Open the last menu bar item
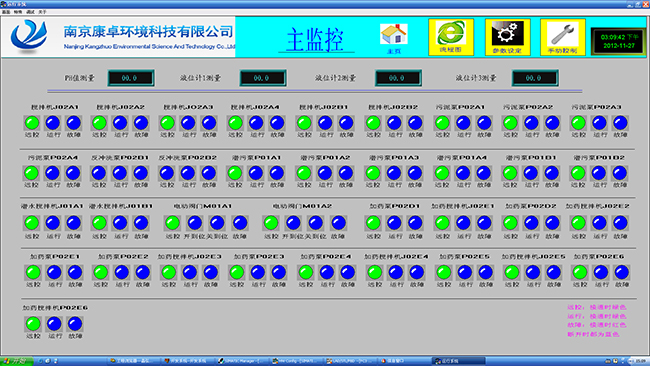This screenshot has width=650, height=366. coord(42,12)
